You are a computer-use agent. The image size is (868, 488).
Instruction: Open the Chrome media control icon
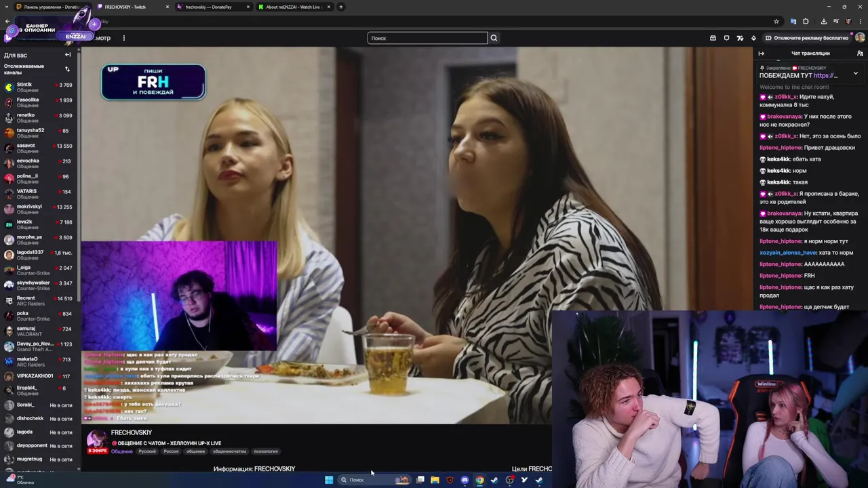click(835, 21)
